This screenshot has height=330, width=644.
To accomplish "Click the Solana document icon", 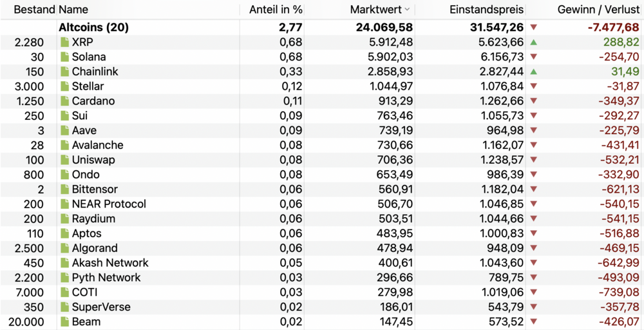I will tap(64, 57).
